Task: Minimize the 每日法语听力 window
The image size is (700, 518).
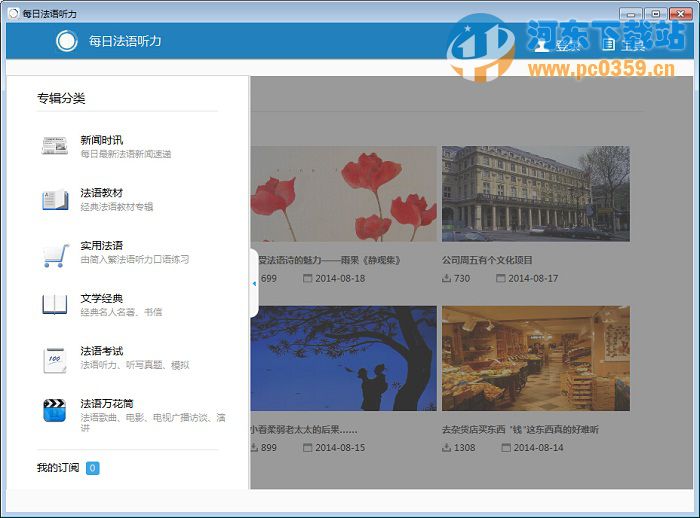Action: pyautogui.click(x=631, y=14)
